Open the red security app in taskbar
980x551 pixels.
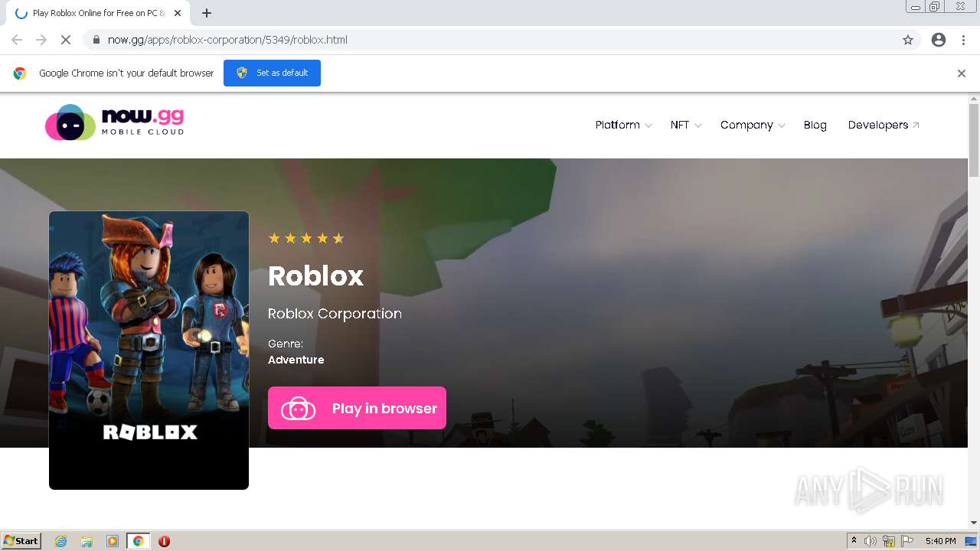pos(164,541)
